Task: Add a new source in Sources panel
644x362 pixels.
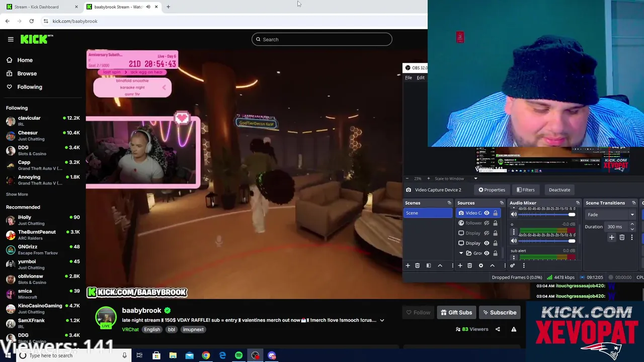Action: coord(460,265)
